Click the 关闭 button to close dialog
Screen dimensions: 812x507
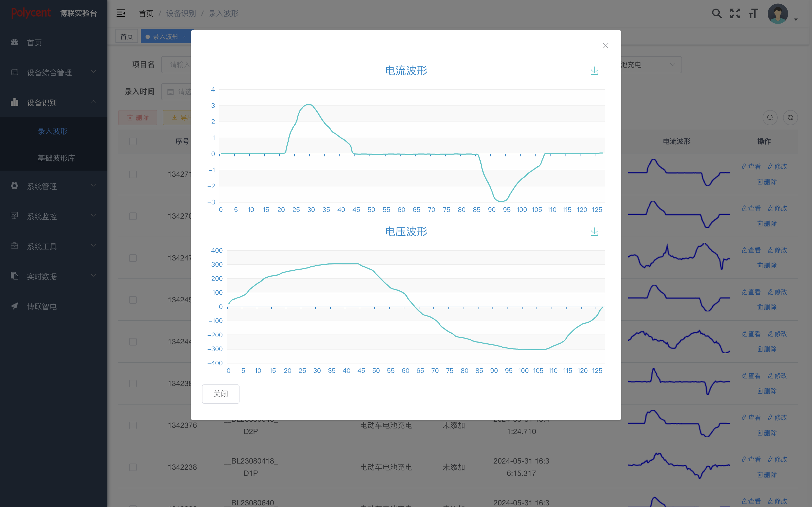coord(220,394)
